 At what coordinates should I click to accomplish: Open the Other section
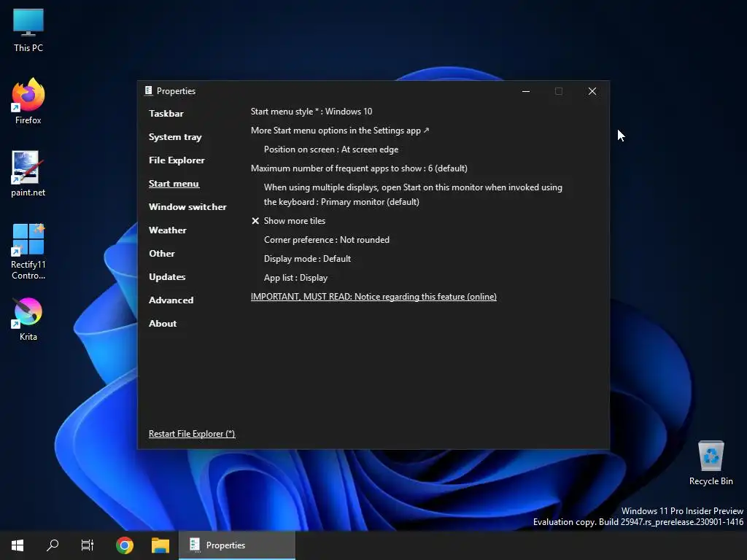tap(161, 253)
